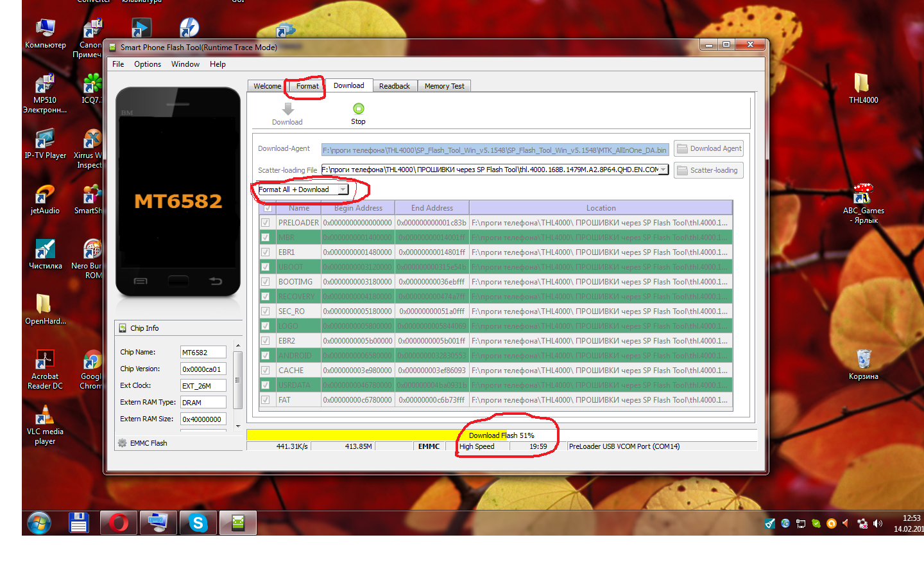
Task: Switch to the Format tab
Action: [x=307, y=86]
